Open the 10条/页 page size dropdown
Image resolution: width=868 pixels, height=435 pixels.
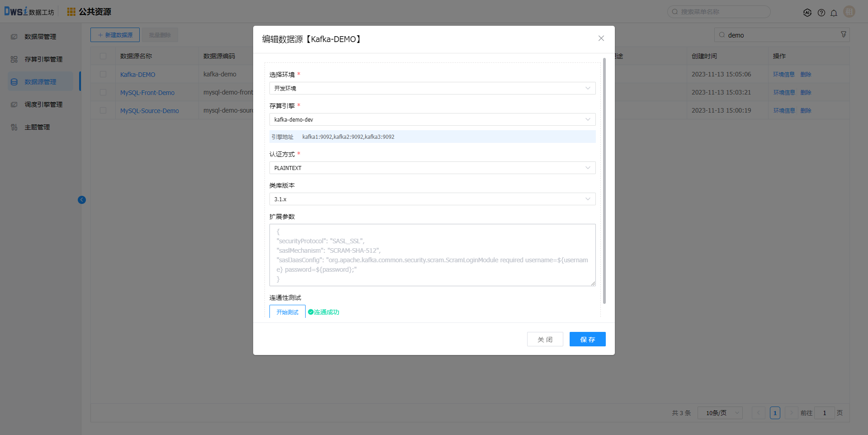720,413
